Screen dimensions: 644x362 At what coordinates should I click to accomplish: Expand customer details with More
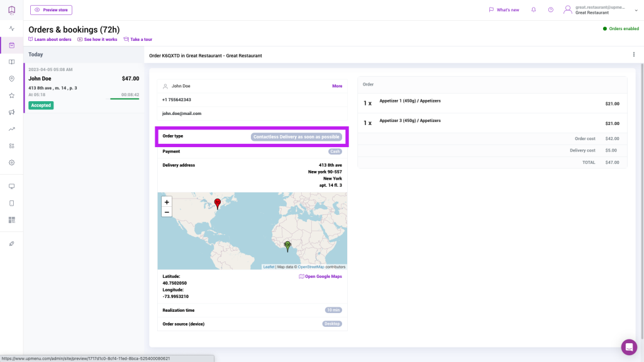337,86
